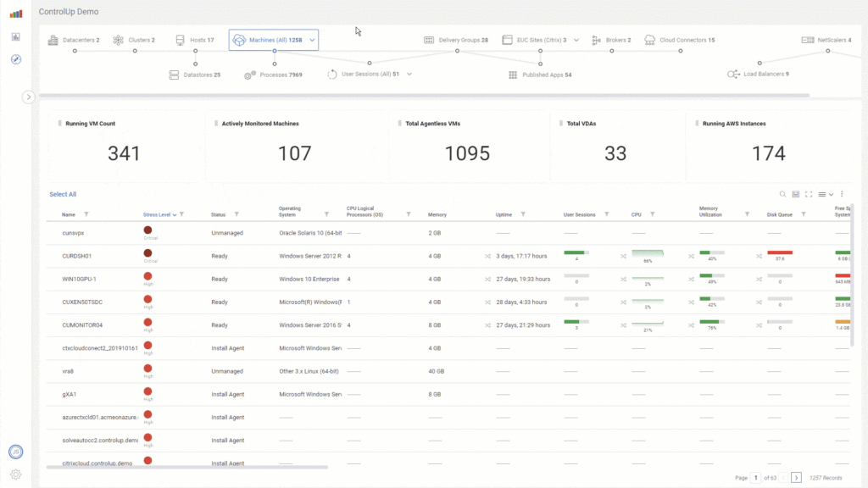The image size is (868, 488).
Task: Click the filter icon for CPU Logical Processors
Action: click(x=409, y=214)
